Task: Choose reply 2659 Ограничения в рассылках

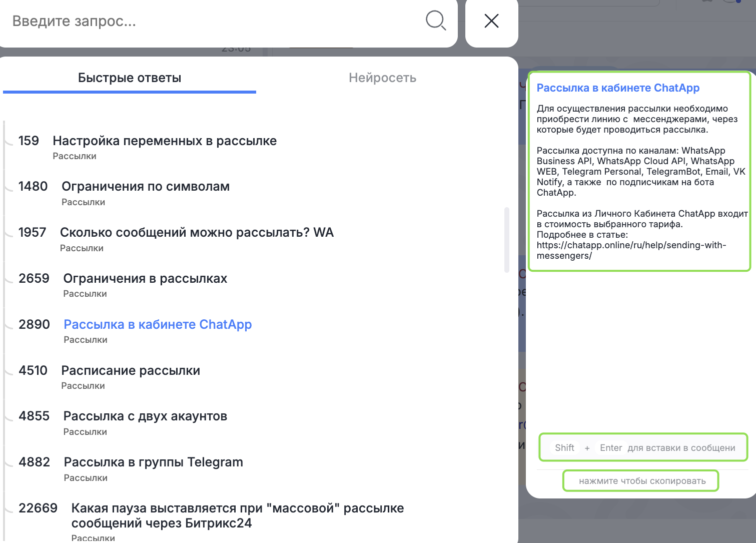Action: 145,279
